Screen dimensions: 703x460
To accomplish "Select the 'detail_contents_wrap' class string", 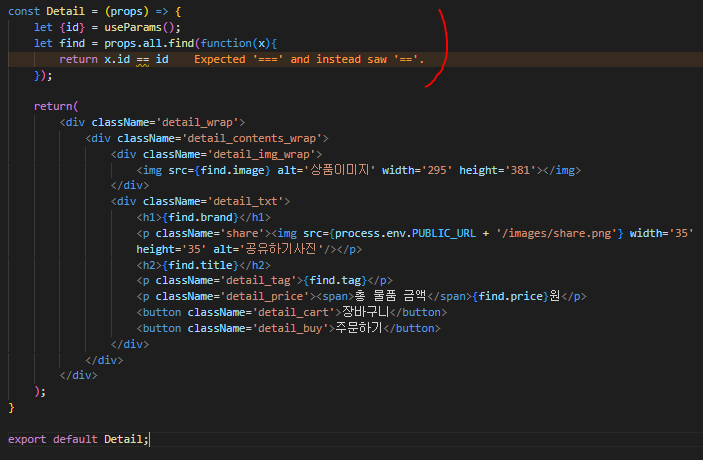I will 252,138.
